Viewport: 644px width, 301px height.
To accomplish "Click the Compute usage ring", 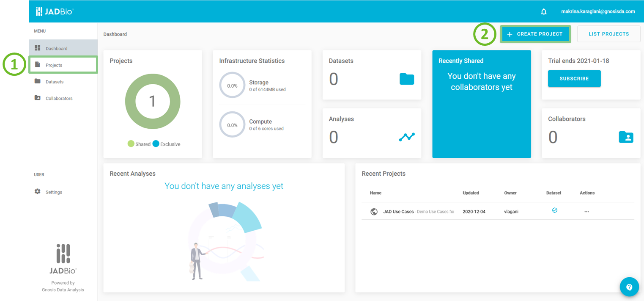I will coord(232,125).
